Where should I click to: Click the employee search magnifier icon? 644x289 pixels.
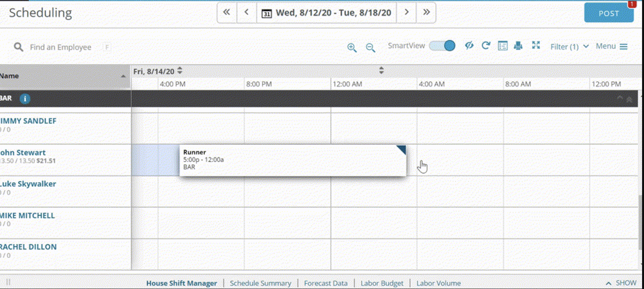pyautogui.click(x=18, y=47)
